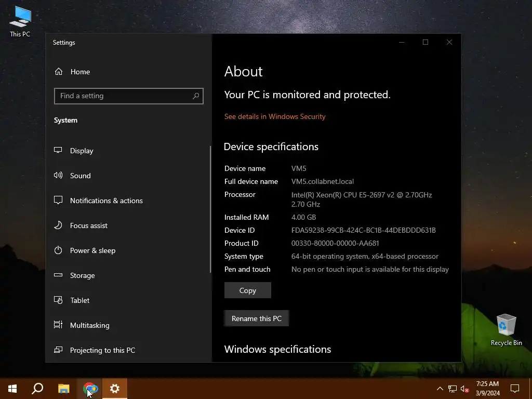Click the Storage drive icon
The width and height of the screenshot is (532, 399).
[x=58, y=275]
